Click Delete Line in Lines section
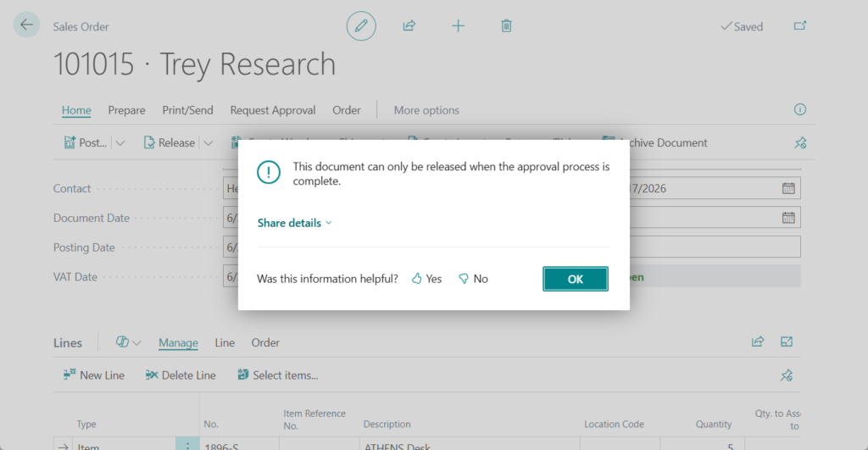The image size is (868, 450). point(181,375)
